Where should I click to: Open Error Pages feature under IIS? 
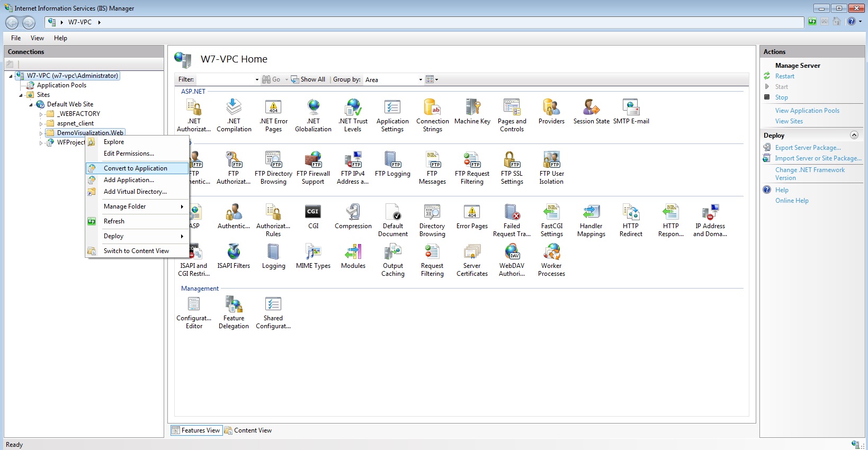[x=472, y=217]
